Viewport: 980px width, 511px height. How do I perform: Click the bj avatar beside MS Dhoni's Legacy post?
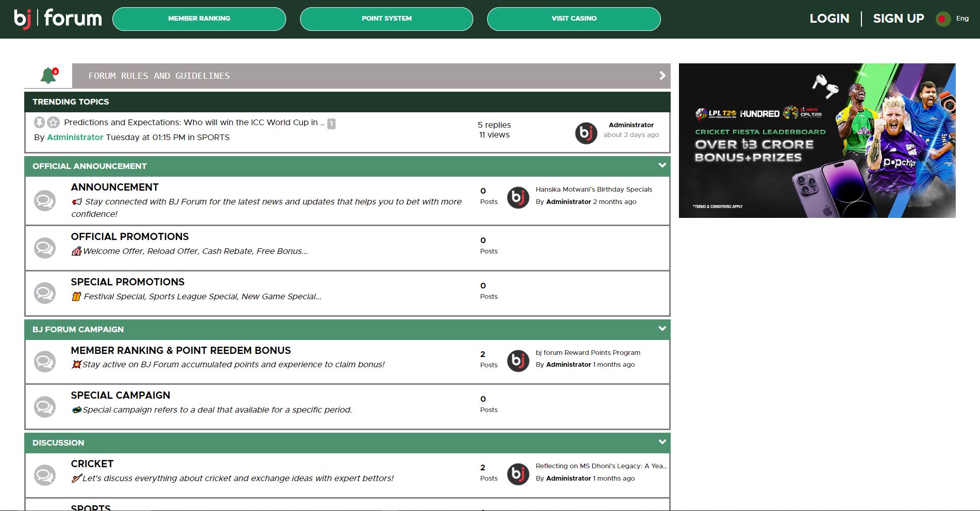pyautogui.click(x=518, y=474)
